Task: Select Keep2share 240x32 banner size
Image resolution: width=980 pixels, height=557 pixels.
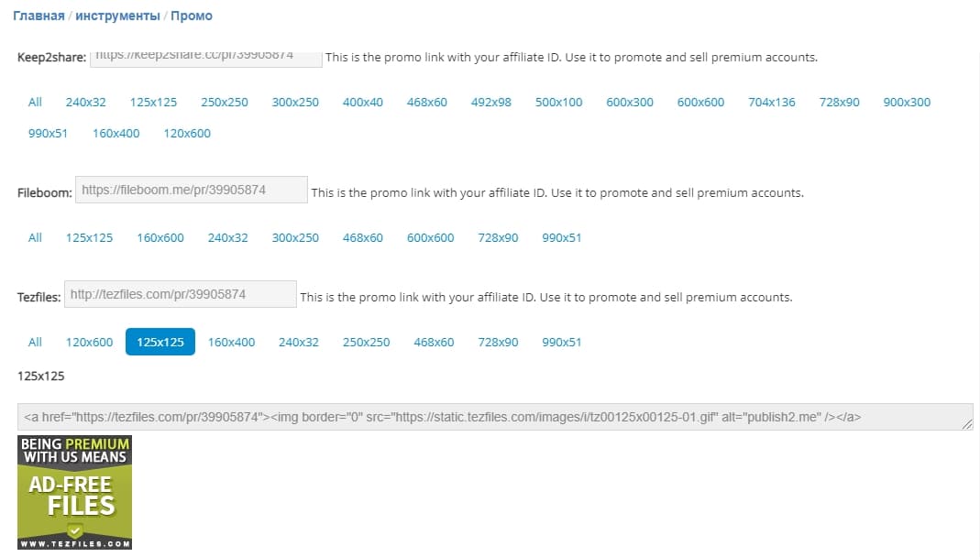Action: pos(85,102)
